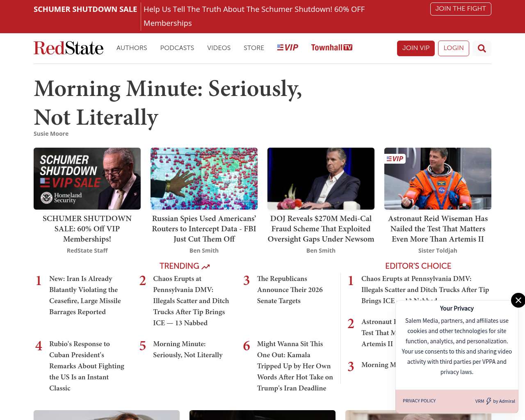
Task: Open the Videos nav link
Action: click(x=219, y=48)
